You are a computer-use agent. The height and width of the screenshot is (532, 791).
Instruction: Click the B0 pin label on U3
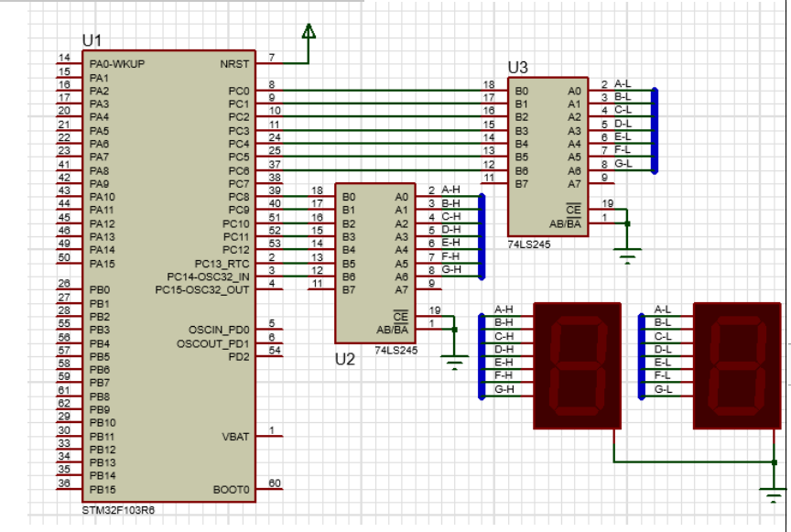[522, 91]
